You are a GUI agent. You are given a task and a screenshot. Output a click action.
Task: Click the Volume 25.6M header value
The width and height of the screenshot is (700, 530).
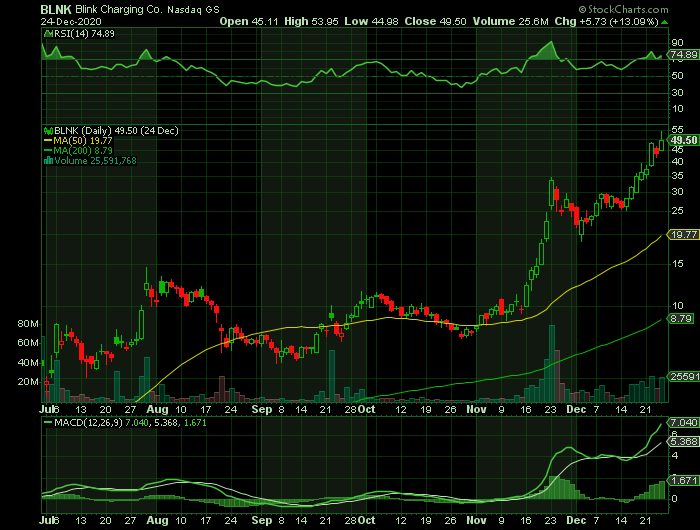[510, 21]
